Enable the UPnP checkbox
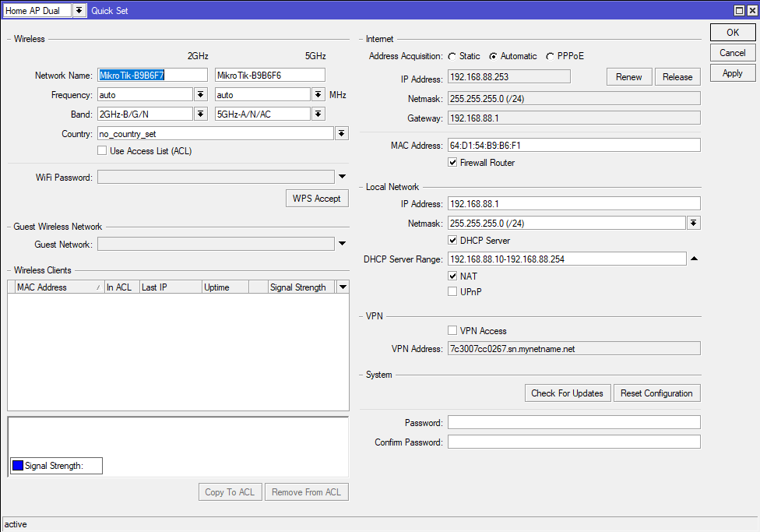 [x=453, y=291]
